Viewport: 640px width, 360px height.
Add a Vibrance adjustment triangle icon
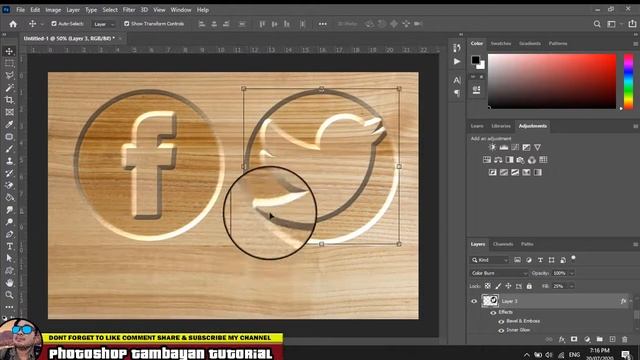(538, 147)
